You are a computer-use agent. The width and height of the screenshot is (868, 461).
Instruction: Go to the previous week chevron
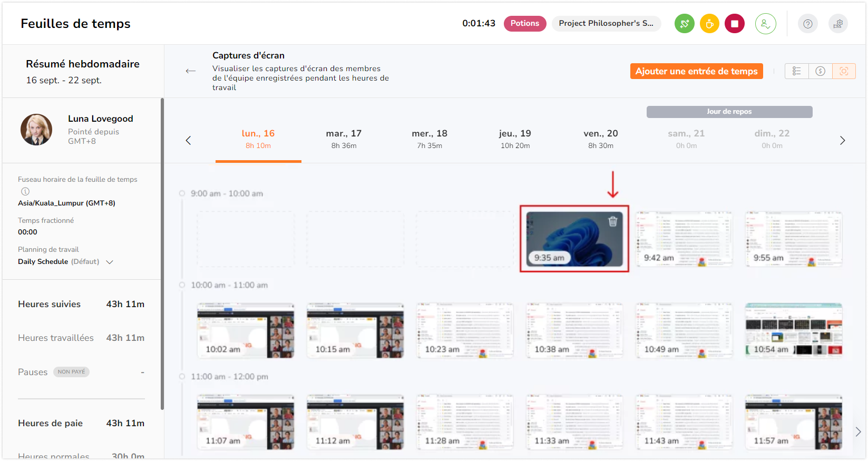[x=188, y=141]
